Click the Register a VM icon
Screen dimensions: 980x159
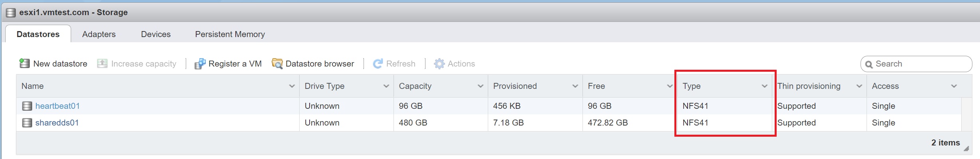[200, 64]
